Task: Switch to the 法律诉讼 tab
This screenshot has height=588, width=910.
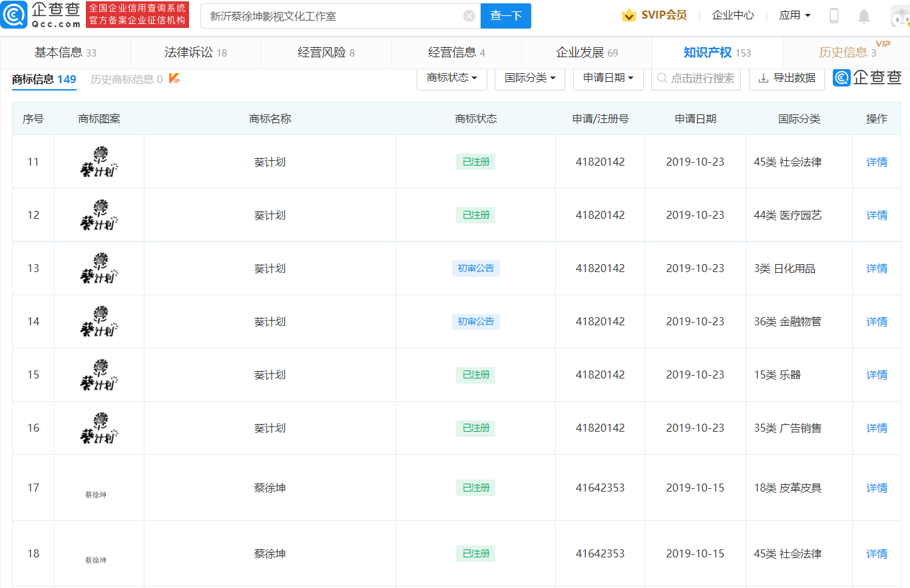Action: coord(196,53)
